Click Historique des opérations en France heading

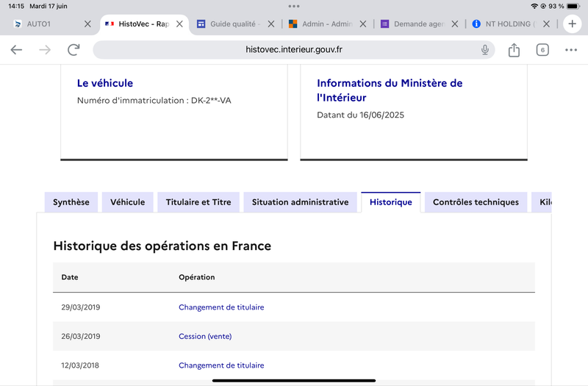[x=162, y=246]
